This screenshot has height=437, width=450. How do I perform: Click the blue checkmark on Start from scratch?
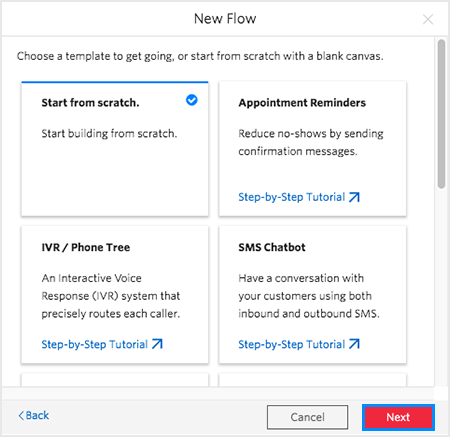pos(192,100)
